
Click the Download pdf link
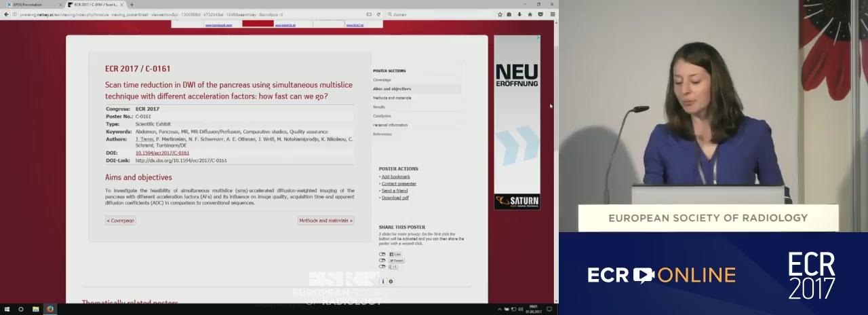(395, 198)
